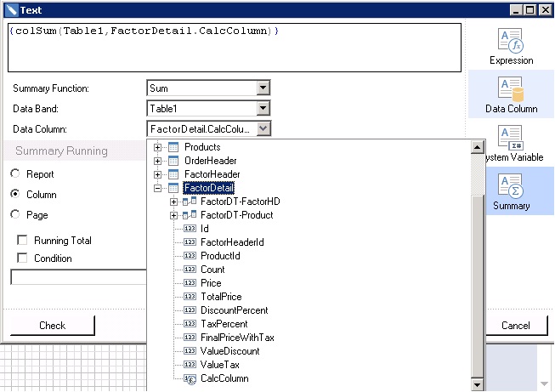Open the Summary Function dropdown
The width and height of the screenshot is (555, 392).
(263, 88)
